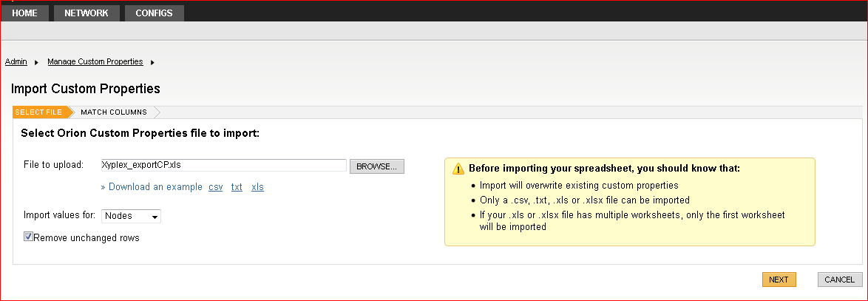Viewport: 868px width, 301px height.
Task: Click 'Only a .csv, .txt, .xls' note
Action: [x=585, y=200]
